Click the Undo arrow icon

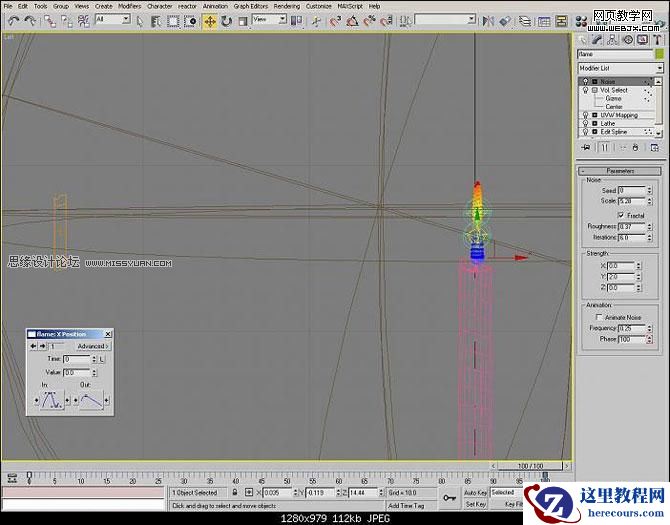pyautogui.click(x=13, y=20)
